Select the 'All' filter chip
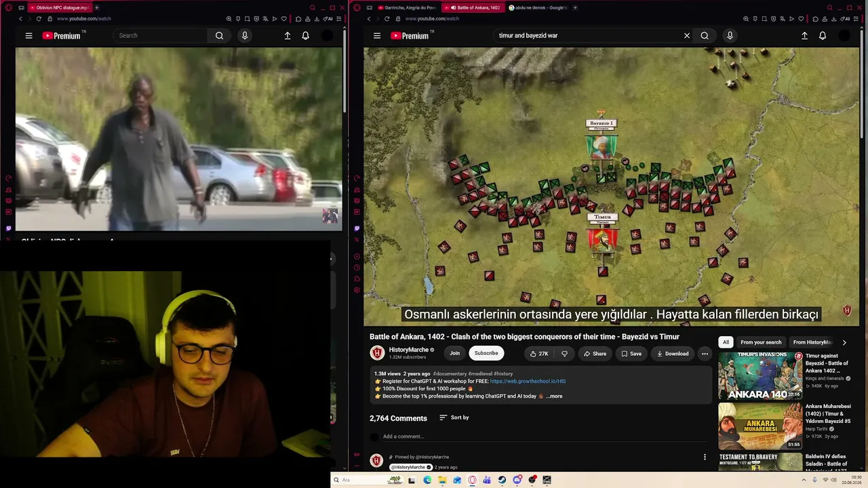The height and width of the screenshot is (488, 868). [726, 342]
